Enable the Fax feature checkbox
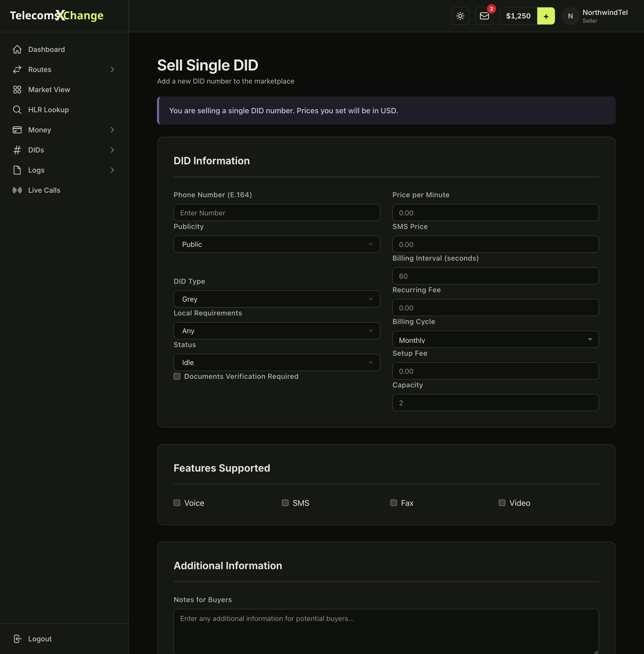 394,503
